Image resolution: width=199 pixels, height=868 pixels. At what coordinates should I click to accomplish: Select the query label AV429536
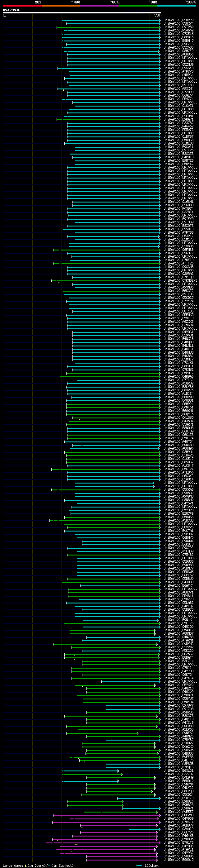tap(12, 10)
